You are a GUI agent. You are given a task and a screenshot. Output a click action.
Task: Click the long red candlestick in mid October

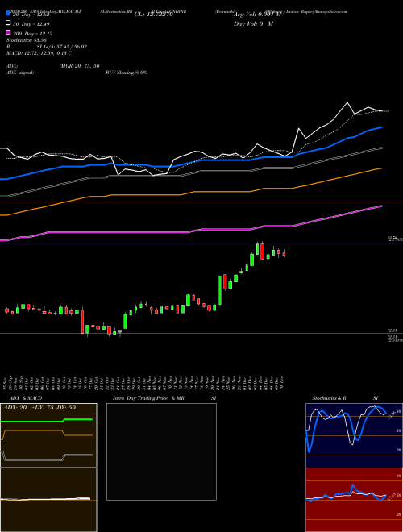point(82,321)
